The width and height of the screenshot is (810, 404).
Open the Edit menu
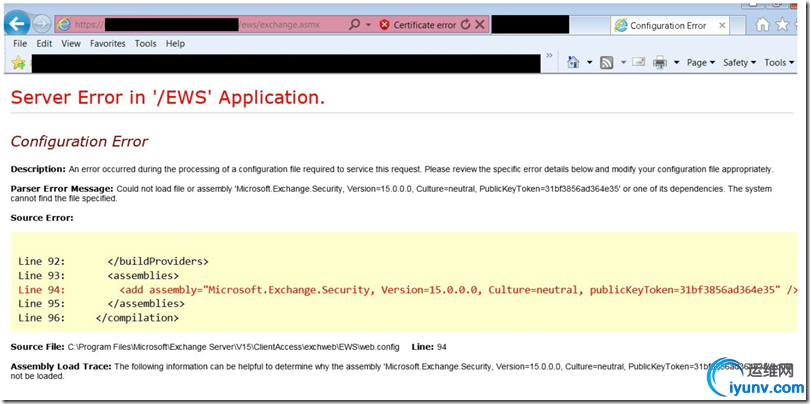(44, 44)
